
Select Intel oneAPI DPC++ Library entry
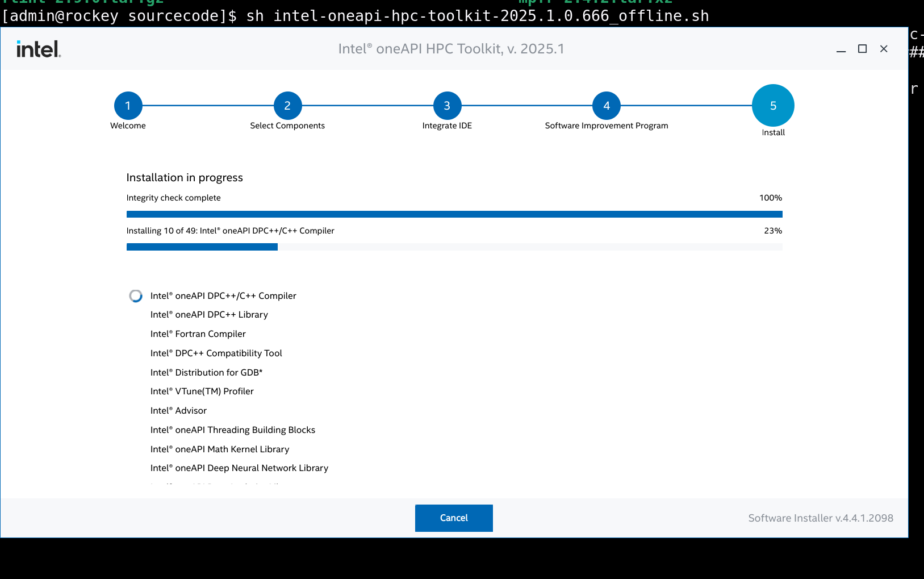pyautogui.click(x=209, y=315)
